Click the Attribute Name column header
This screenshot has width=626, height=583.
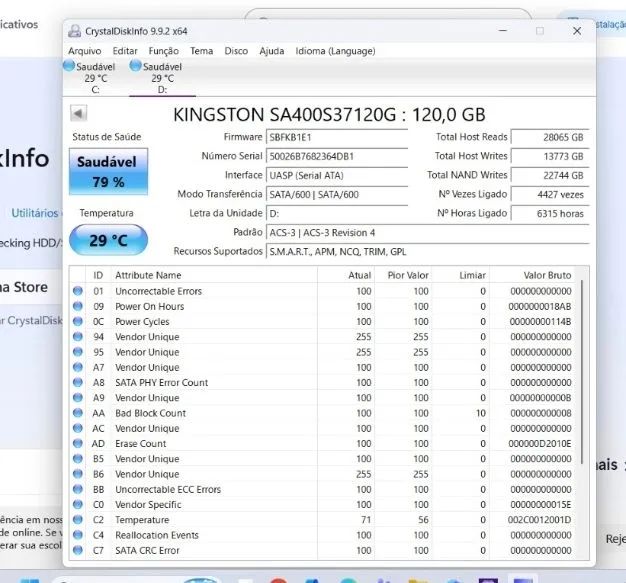(214, 275)
